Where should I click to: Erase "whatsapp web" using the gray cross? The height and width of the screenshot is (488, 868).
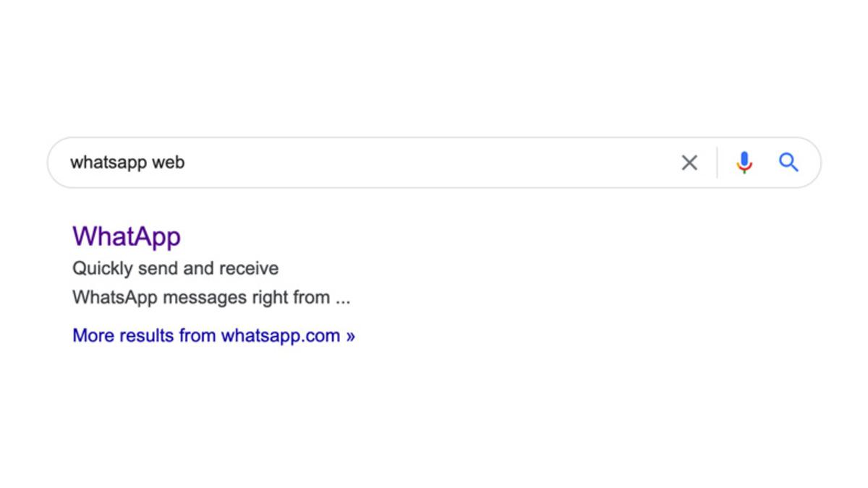click(689, 163)
